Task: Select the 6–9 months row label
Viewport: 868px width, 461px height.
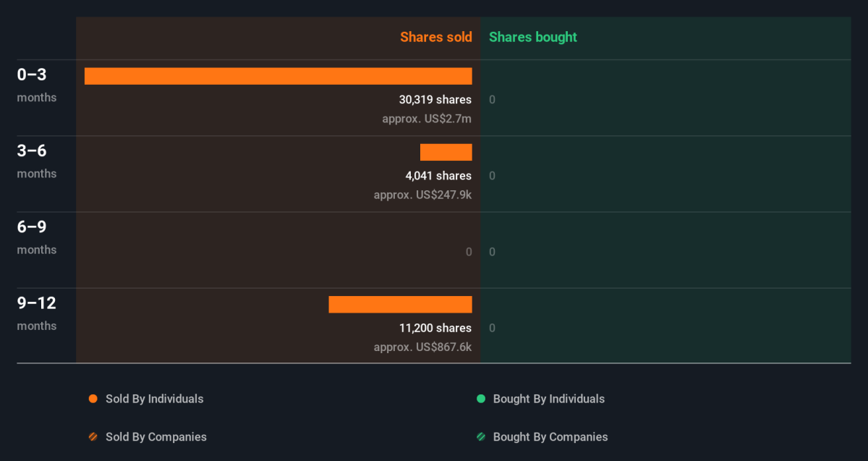Action: point(36,237)
